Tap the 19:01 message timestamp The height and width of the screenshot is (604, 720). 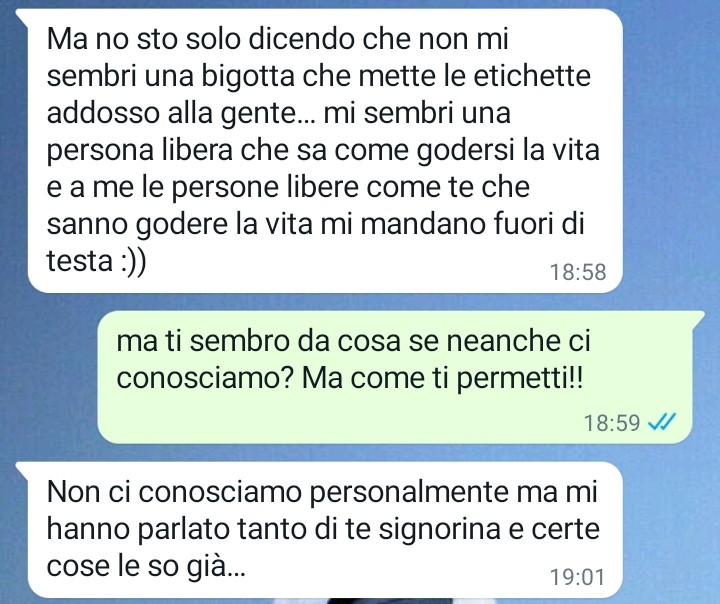tap(577, 577)
